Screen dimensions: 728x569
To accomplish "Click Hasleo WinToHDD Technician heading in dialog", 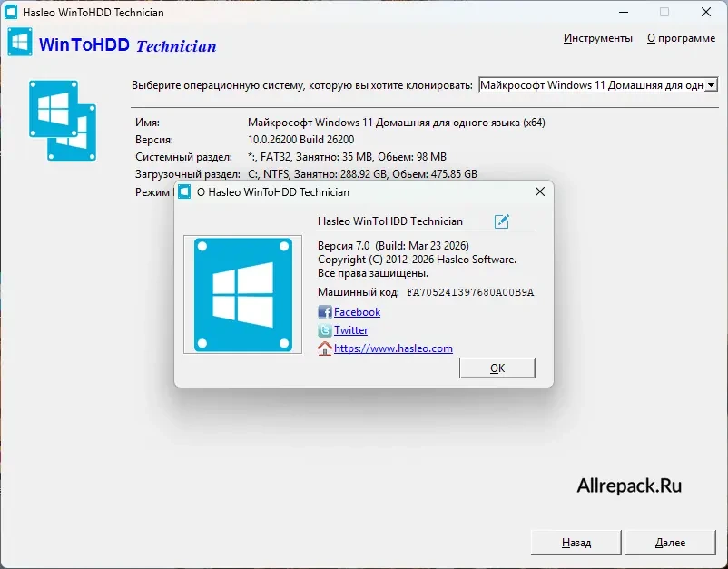I will pos(390,221).
